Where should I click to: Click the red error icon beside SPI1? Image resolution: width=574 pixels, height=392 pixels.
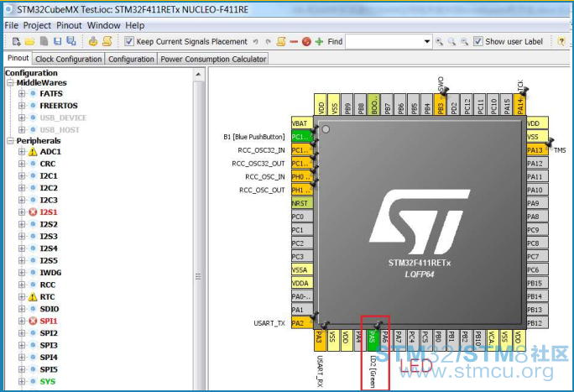33,321
